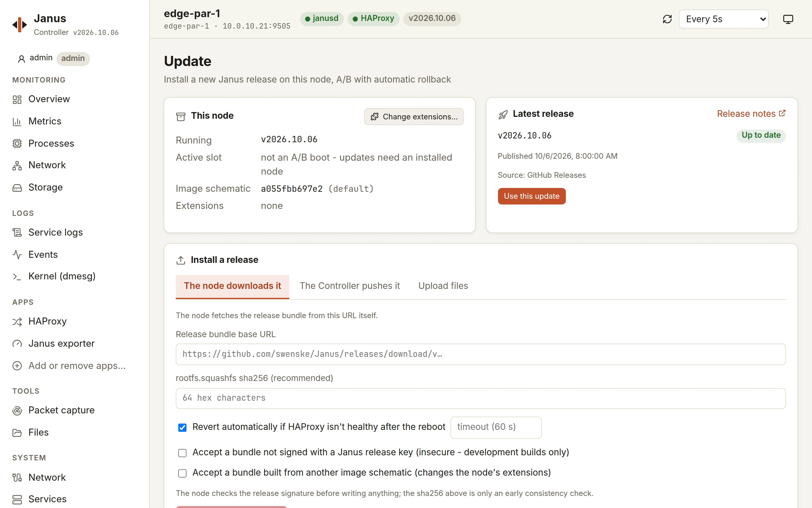The image size is (812, 508).
Task: Open the Monitoring Network icon
Action: click(x=17, y=165)
